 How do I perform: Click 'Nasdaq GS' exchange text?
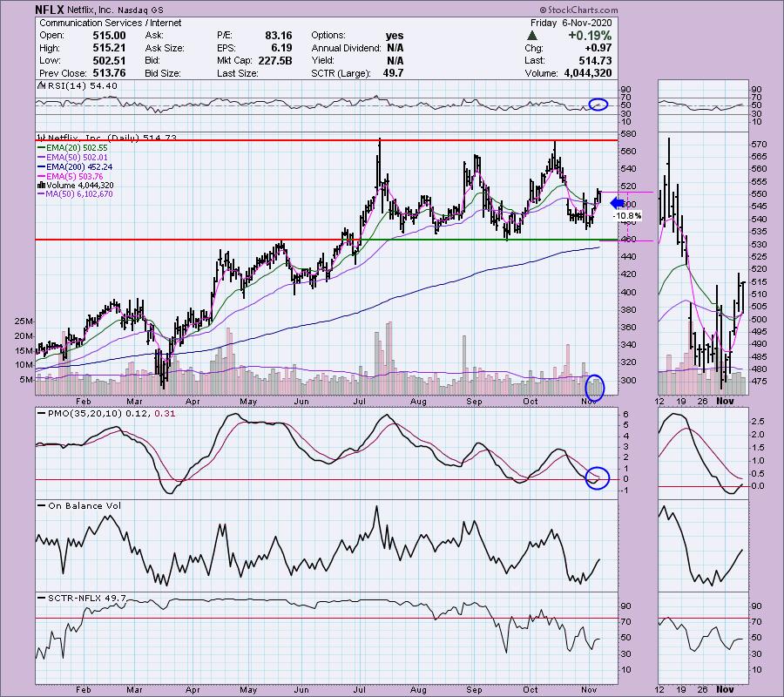(140, 10)
